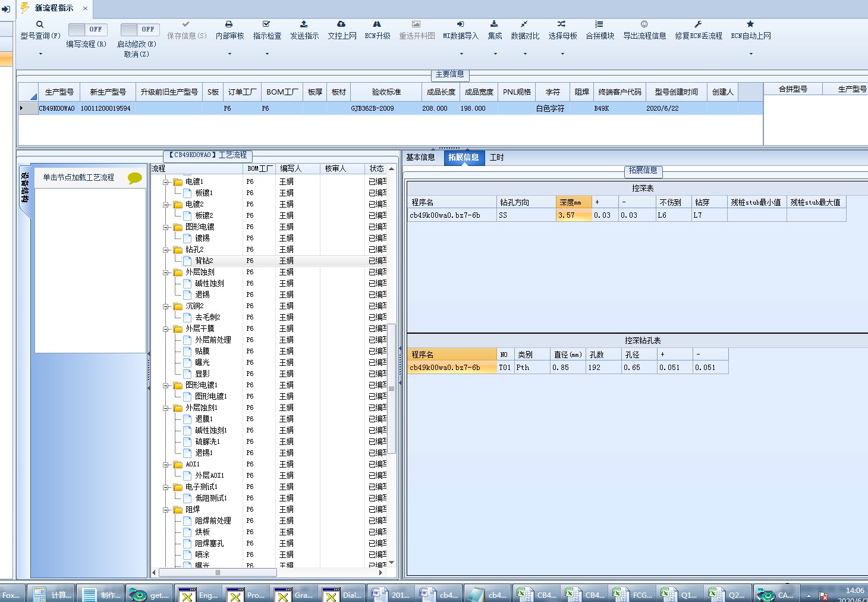This screenshot has width=868, height=602.
Task: Click the 数据对比 compare icon
Action: pos(524,24)
